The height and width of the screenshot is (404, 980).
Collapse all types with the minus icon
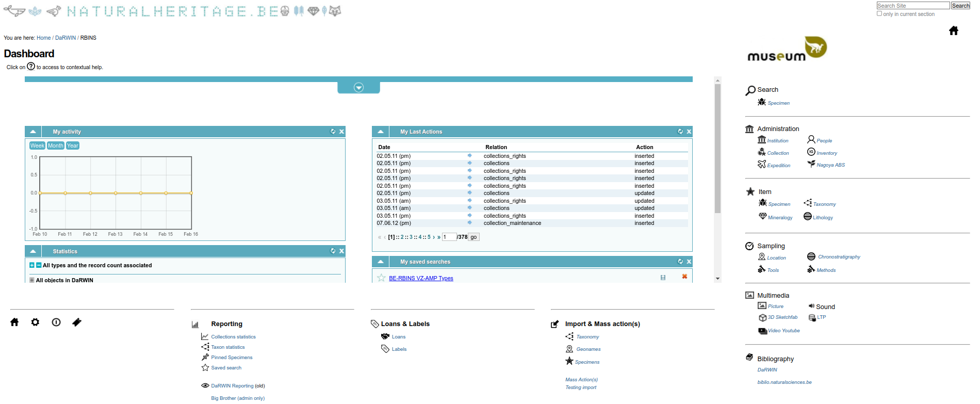tap(39, 265)
